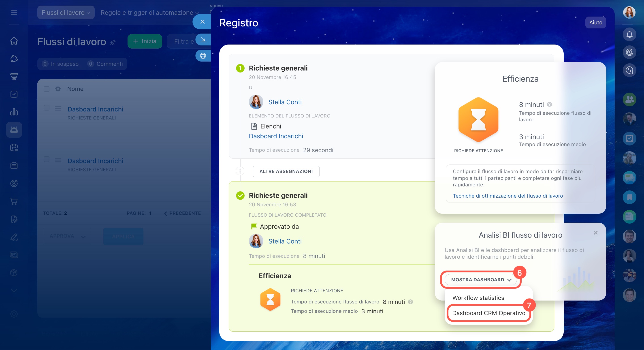Click the notifications bell icon
Viewport: 644px width, 350px height.
(629, 34)
